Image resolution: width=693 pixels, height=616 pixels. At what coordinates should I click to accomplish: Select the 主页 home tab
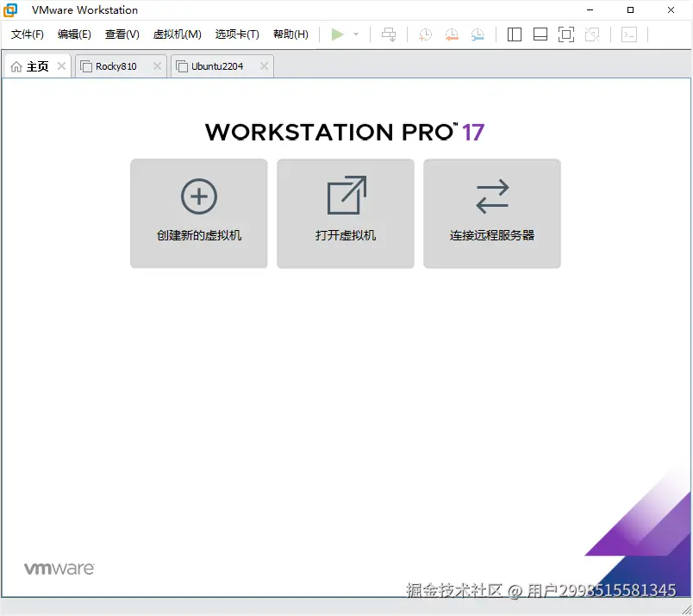pos(38,66)
